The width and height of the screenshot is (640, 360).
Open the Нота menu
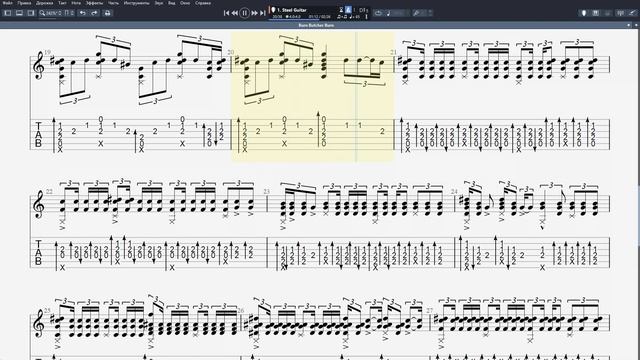(x=76, y=3)
